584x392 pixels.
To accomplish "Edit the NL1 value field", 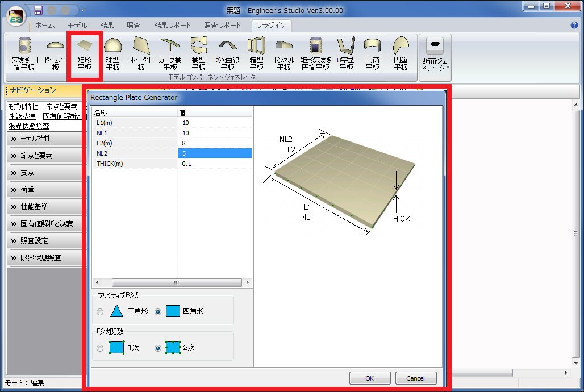I will (215, 133).
